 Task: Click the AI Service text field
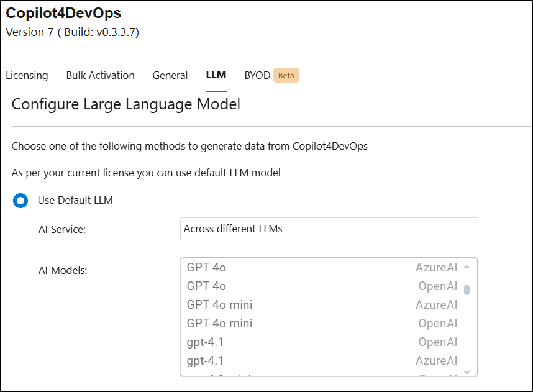click(329, 229)
